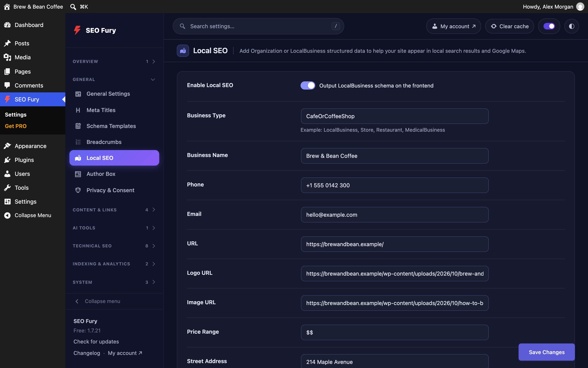Screen dimensions: 588x368
Task: Disable the Enable Local SEO switch
Action: point(308,85)
